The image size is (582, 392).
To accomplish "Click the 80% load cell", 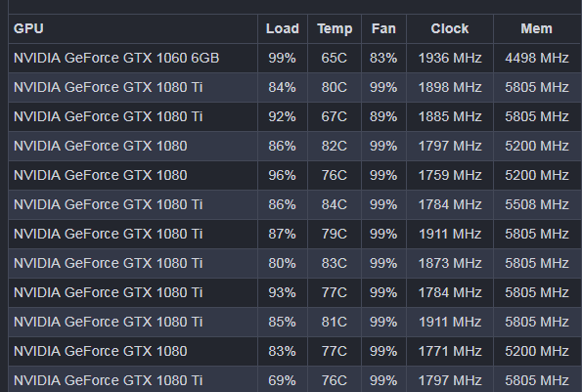I will point(282,263).
